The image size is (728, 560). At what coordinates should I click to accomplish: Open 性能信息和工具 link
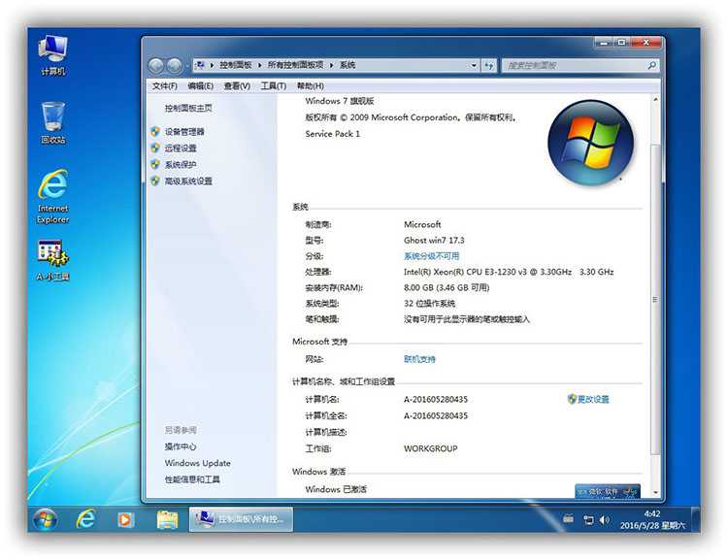click(192, 479)
